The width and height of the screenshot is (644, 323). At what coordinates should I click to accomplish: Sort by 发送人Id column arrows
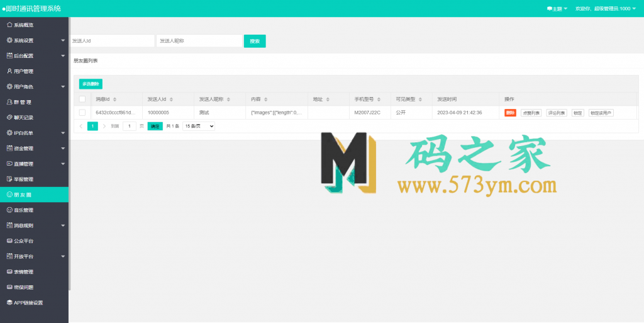click(171, 99)
